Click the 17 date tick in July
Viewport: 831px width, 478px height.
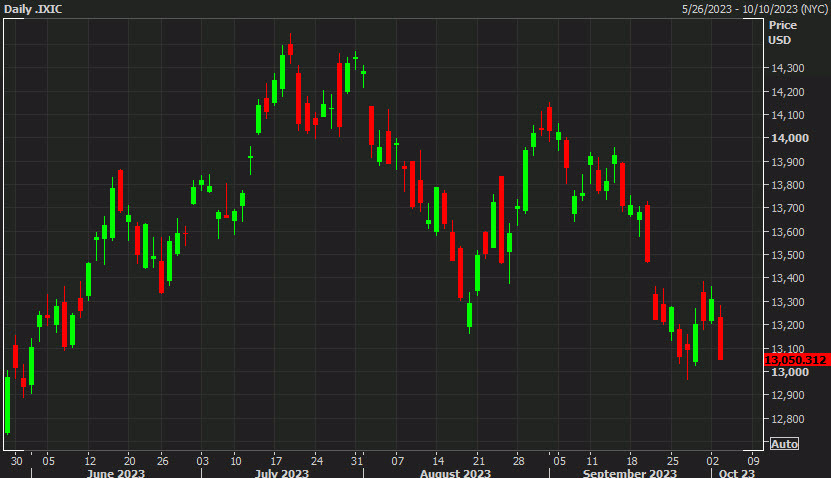click(x=276, y=461)
